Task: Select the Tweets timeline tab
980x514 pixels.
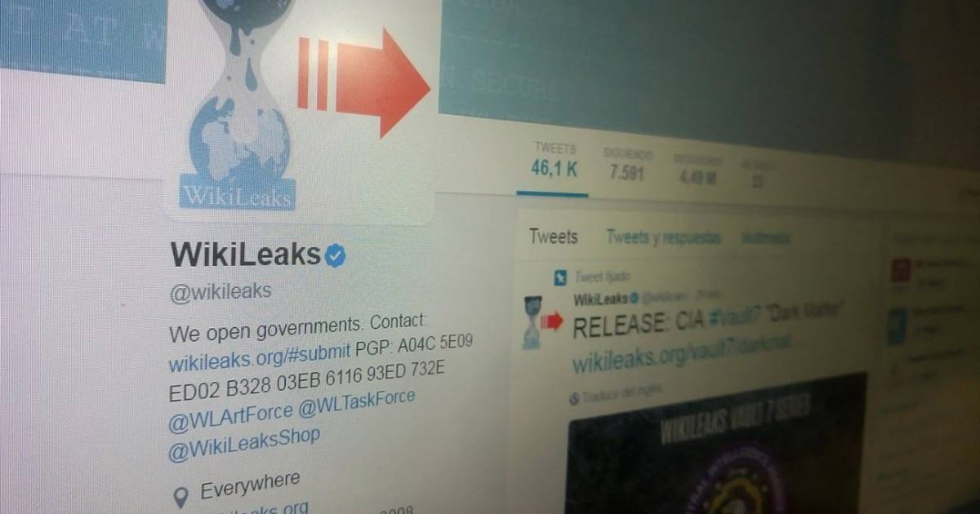Action: point(553,237)
